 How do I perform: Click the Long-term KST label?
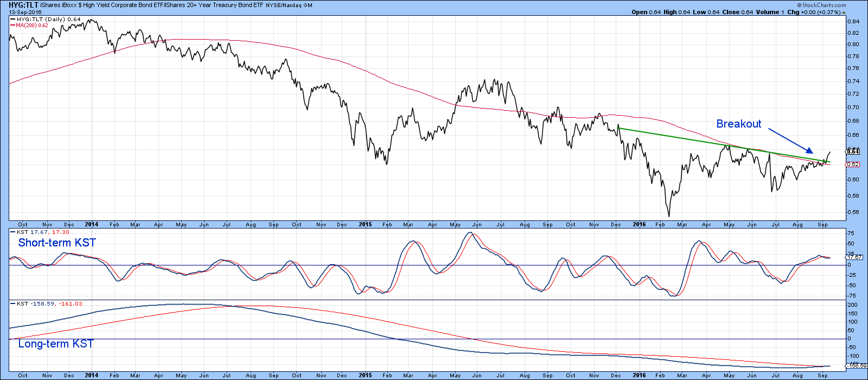[x=56, y=344]
